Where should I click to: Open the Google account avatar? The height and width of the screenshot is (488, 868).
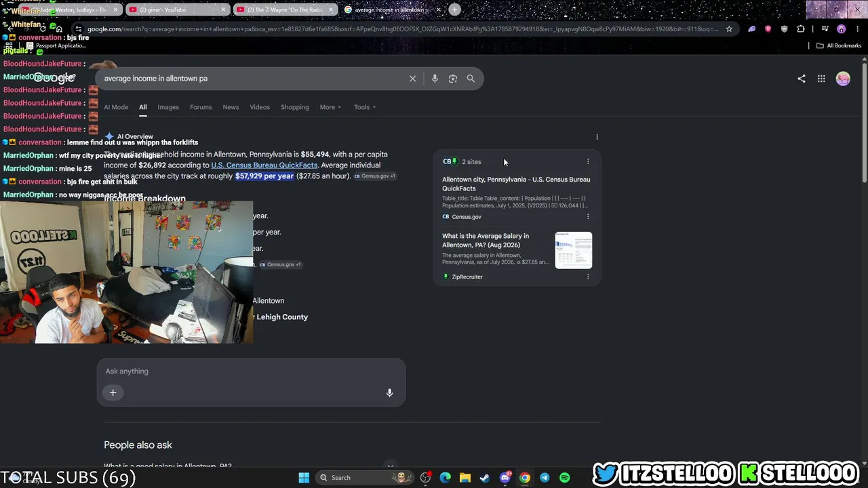(x=843, y=79)
